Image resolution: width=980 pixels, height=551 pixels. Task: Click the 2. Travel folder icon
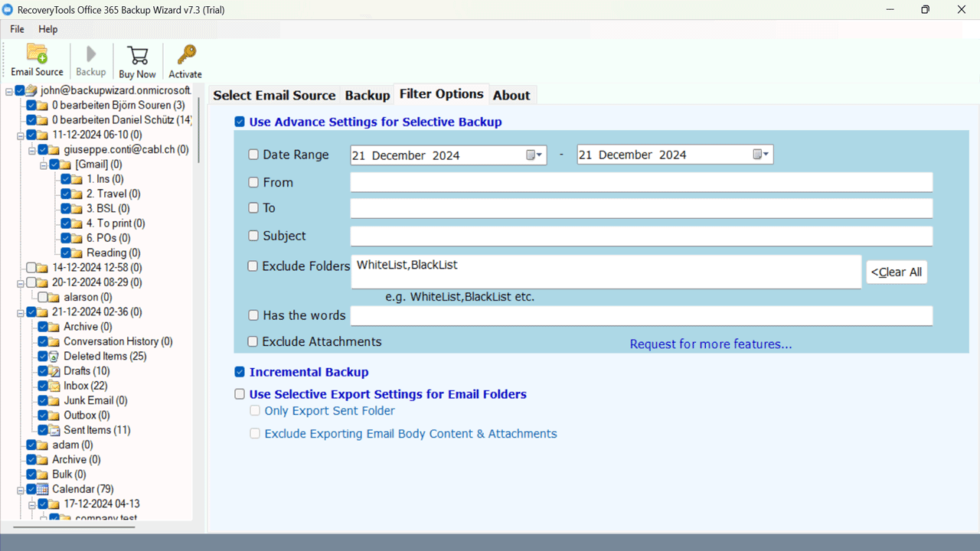[x=77, y=194]
